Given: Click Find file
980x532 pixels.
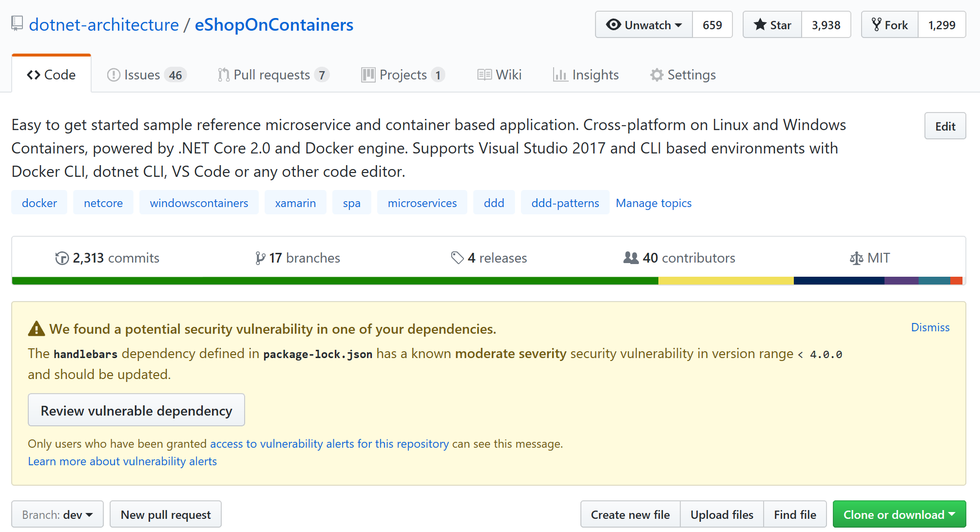Looking at the screenshot, I should pos(794,514).
